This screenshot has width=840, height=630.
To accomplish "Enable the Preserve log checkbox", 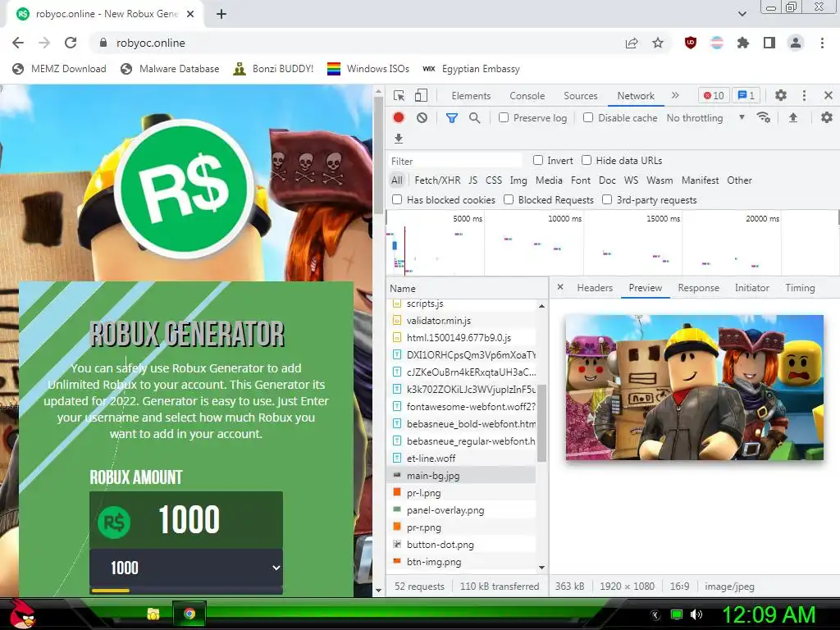I will [x=504, y=117].
